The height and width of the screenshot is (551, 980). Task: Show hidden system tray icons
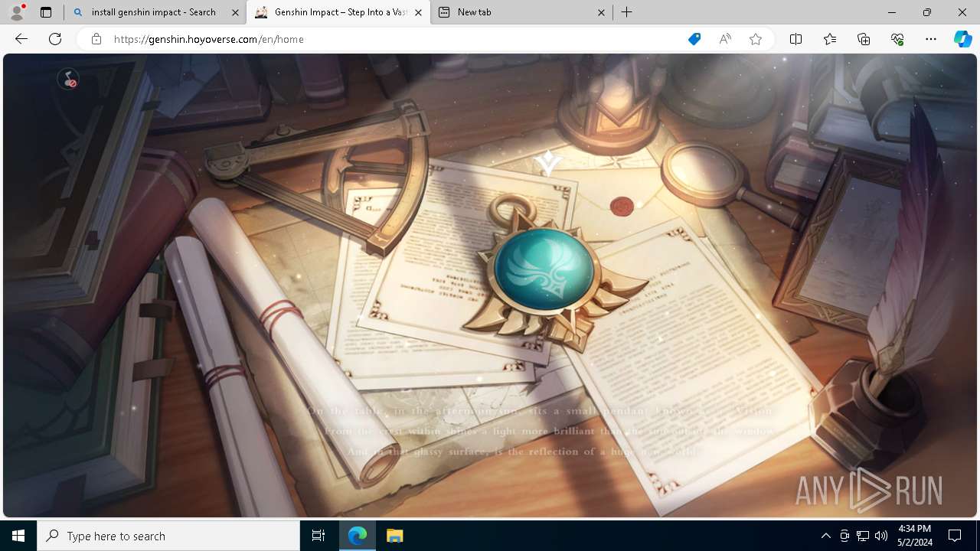(825, 536)
